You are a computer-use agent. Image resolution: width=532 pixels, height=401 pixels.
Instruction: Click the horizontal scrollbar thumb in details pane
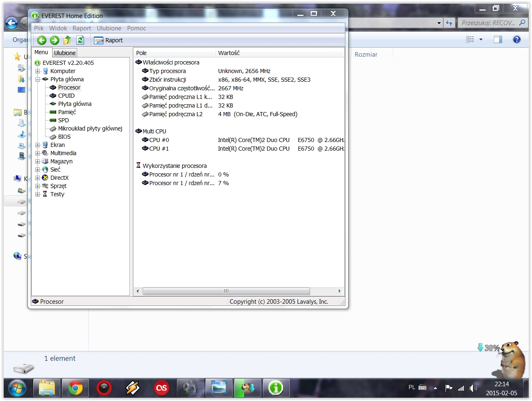tap(226, 291)
